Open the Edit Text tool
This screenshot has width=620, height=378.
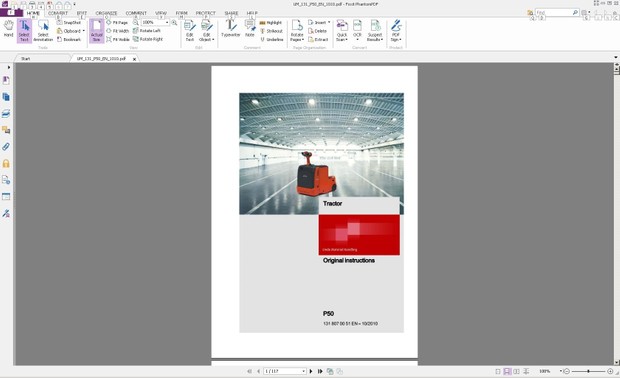pyautogui.click(x=190, y=30)
